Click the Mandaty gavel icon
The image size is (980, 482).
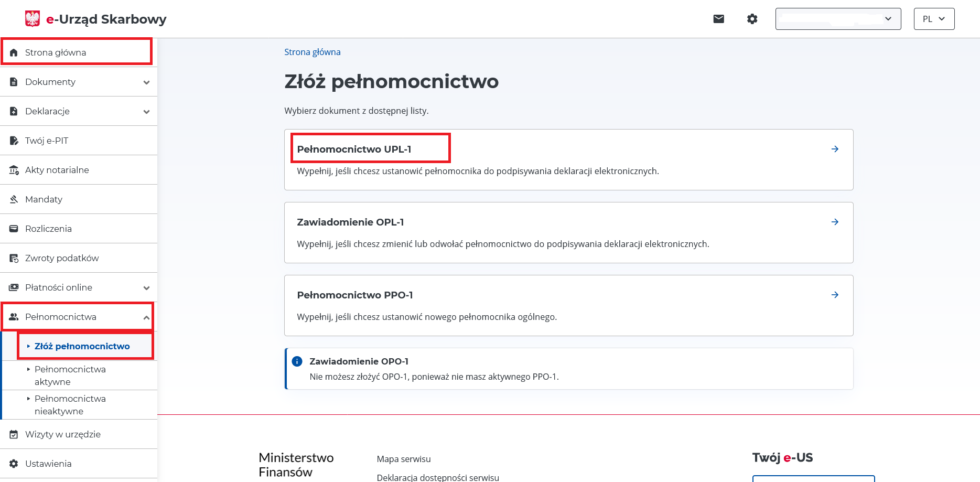(14, 199)
